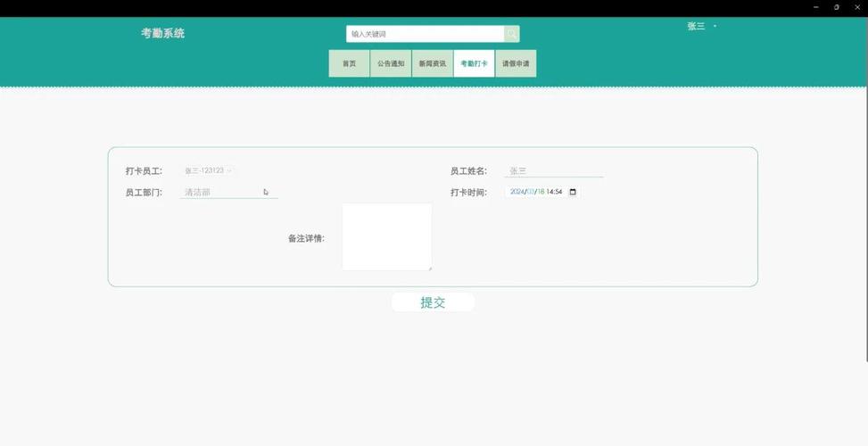The image size is (868, 446).
Task: Switch to the 新闻资讯 tab
Action: (x=433, y=63)
